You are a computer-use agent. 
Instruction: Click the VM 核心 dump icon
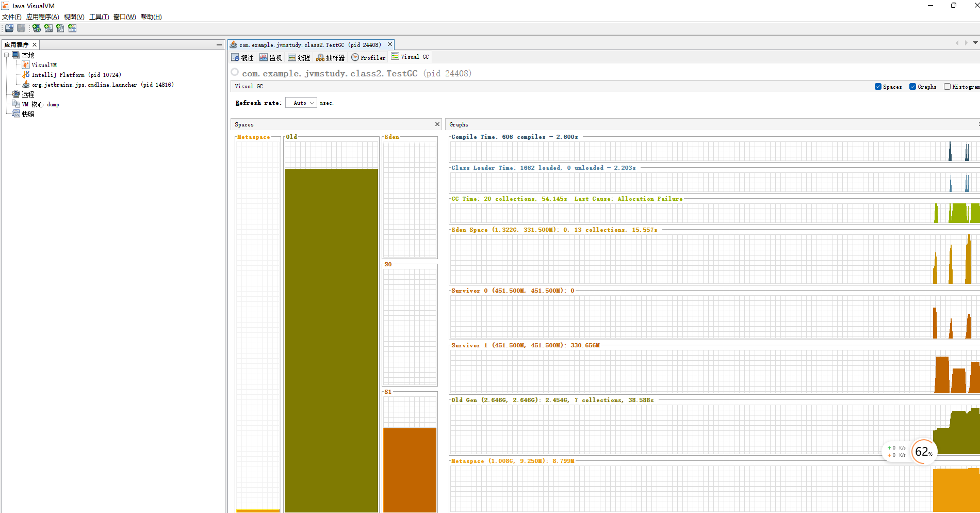pyautogui.click(x=16, y=104)
